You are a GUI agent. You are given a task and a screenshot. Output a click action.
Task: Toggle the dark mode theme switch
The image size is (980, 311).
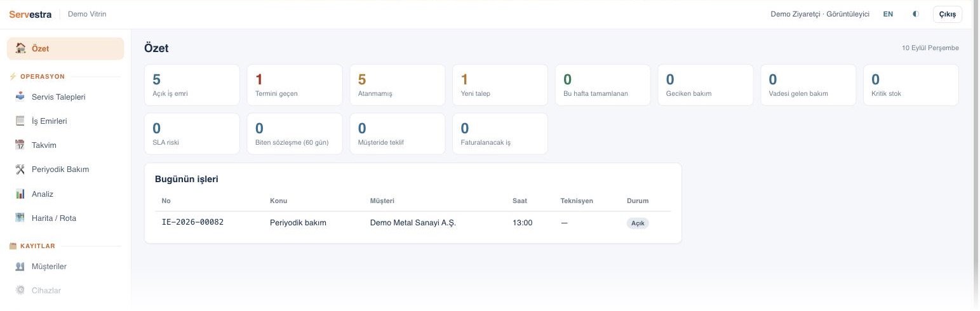pyautogui.click(x=915, y=14)
